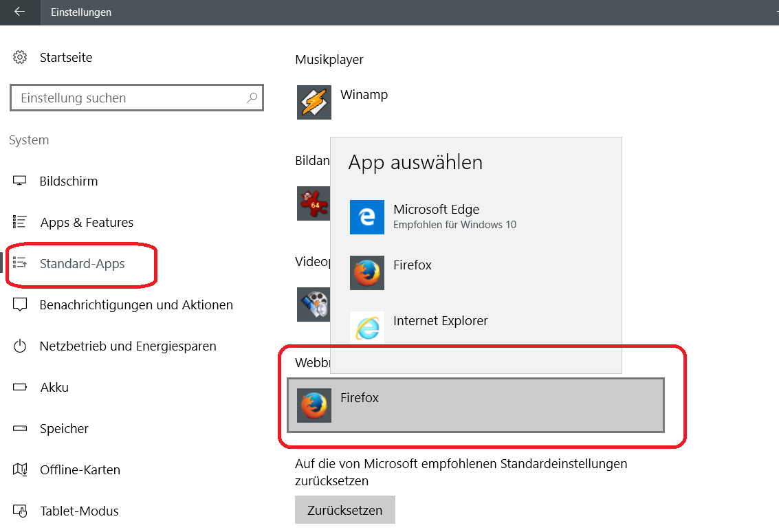
Task: Click the Winamp lightning icon
Action: [314, 102]
